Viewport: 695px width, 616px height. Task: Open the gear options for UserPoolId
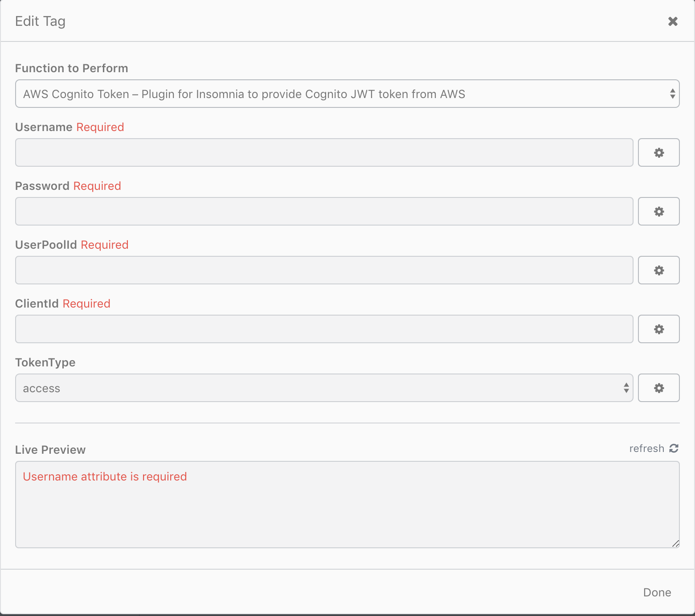658,270
